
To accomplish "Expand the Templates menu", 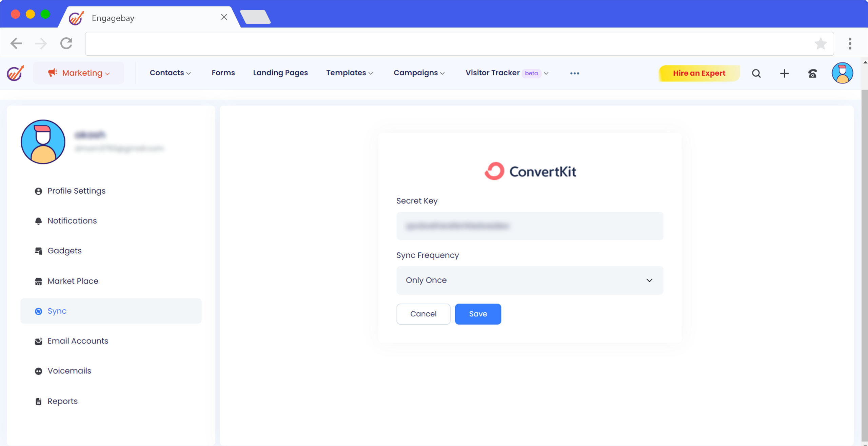I will (350, 73).
